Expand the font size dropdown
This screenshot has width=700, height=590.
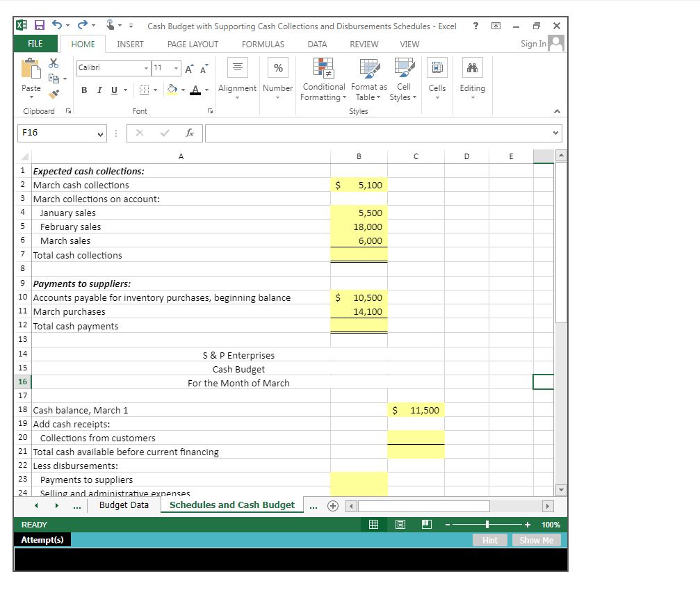177,68
